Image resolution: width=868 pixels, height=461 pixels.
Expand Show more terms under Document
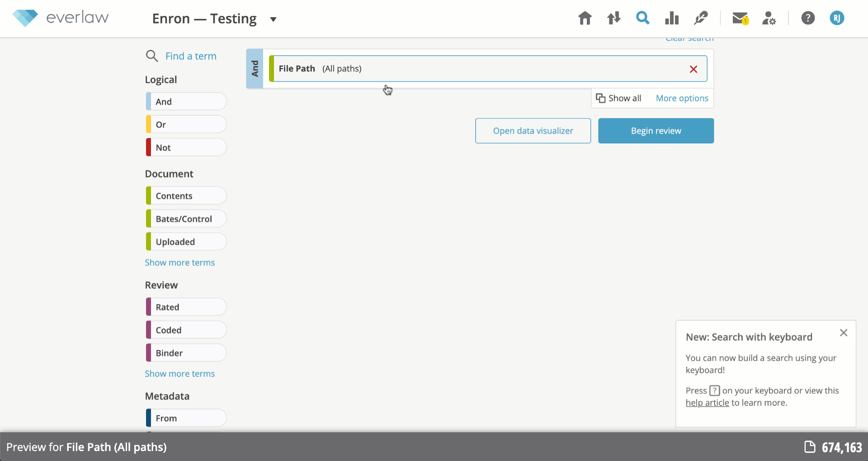coord(180,263)
